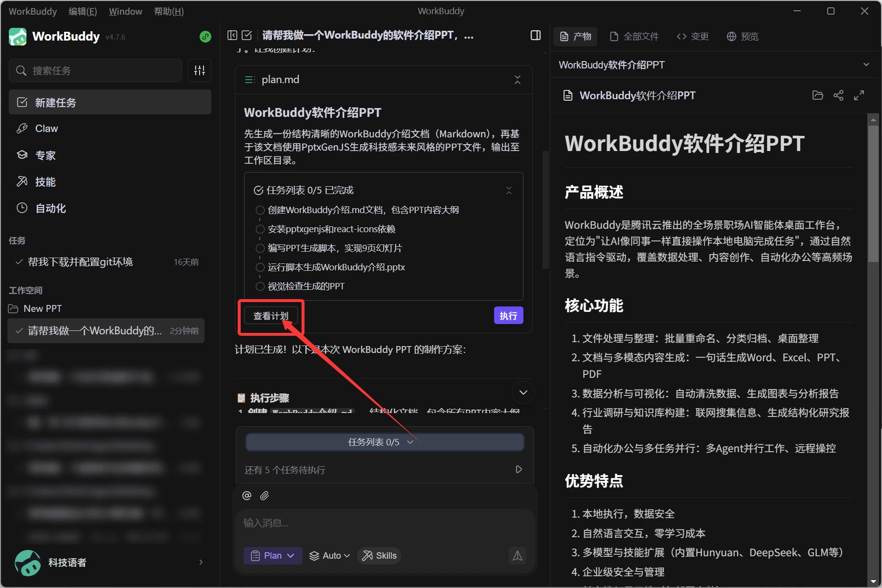Click the @ mention icon
Image resolution: width=882 pixels, height=588 pixels.
(247, 496)
